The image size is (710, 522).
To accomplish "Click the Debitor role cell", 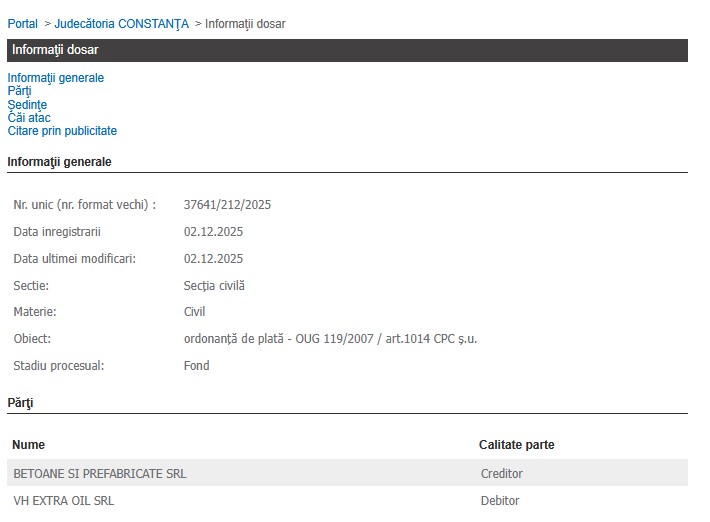I will pyautogui.click(x=500, y=500).
